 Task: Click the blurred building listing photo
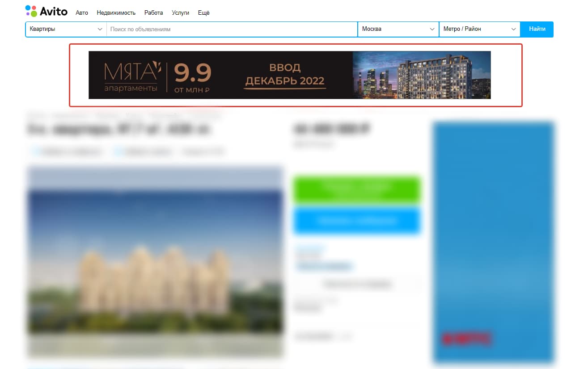click(x=155, y=262)
